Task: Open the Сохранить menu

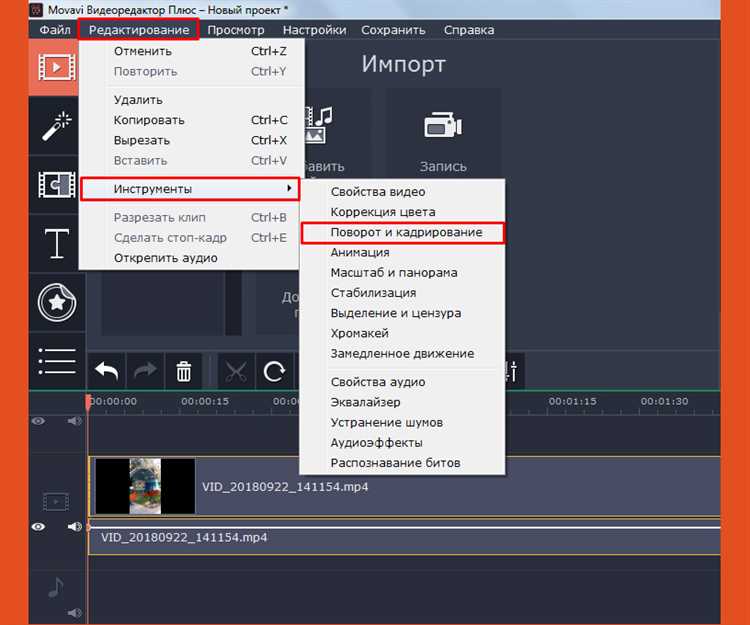Action: [393, 30]
